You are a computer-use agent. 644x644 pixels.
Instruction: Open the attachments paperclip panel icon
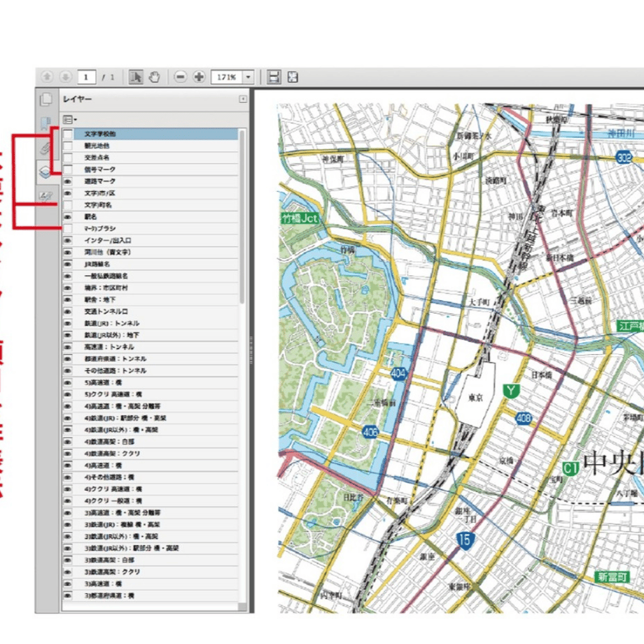[x=45, y=148]
